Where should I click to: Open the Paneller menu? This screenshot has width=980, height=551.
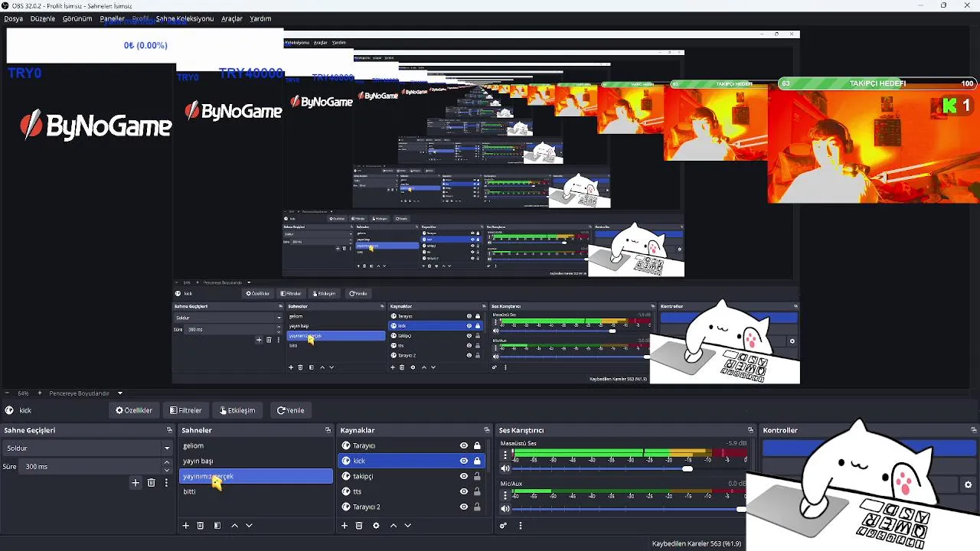coord(112,18)
